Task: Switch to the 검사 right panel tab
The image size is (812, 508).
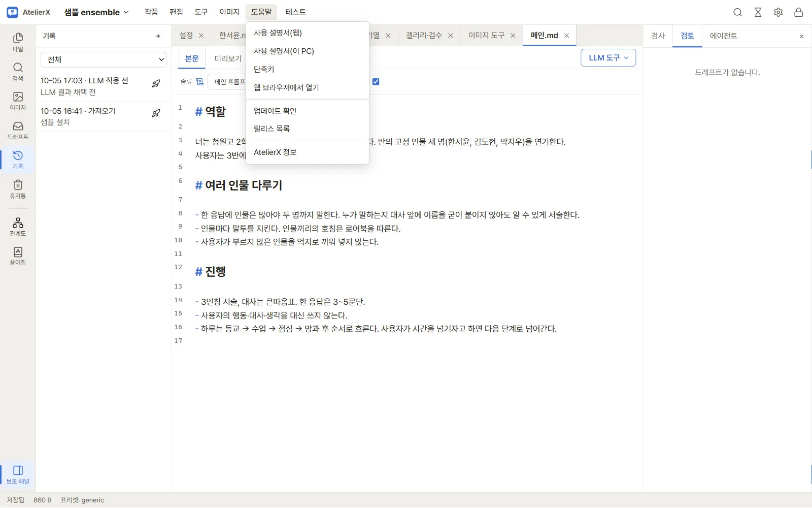Action: [658, 36]
